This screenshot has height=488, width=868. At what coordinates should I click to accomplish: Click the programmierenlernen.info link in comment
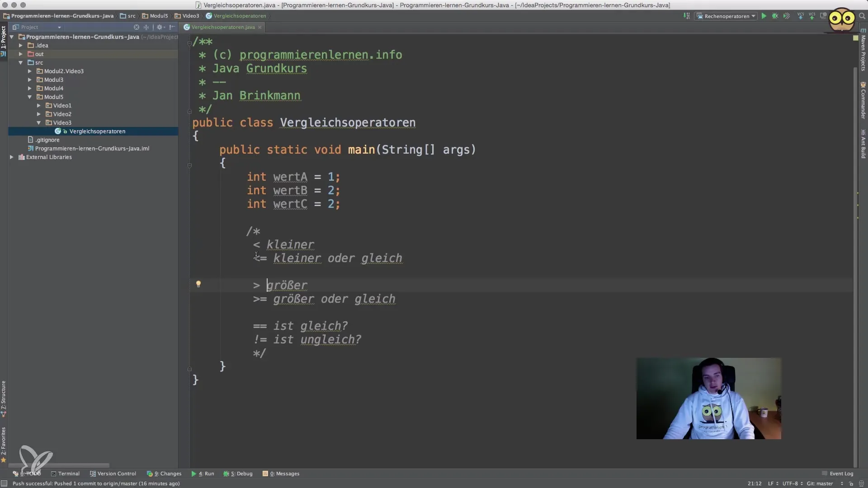point(321,55)
